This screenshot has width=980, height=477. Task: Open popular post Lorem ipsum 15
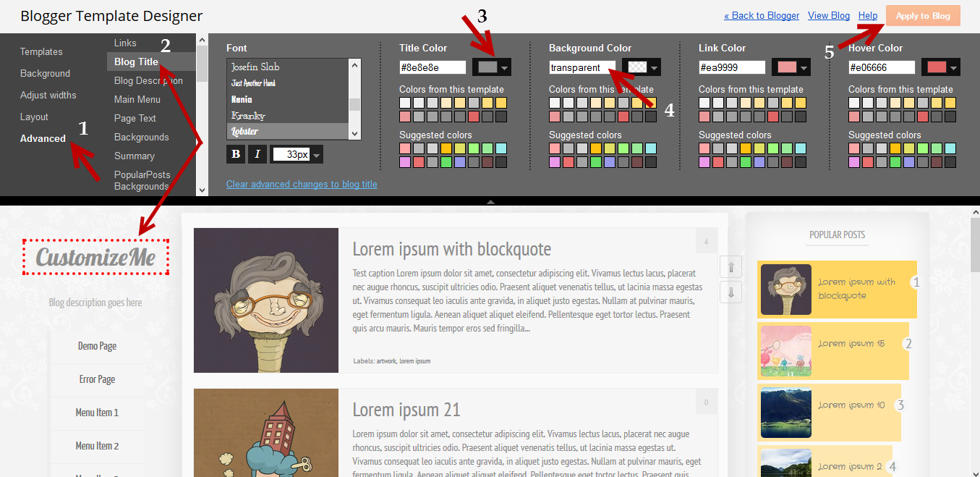pos(851,344)
